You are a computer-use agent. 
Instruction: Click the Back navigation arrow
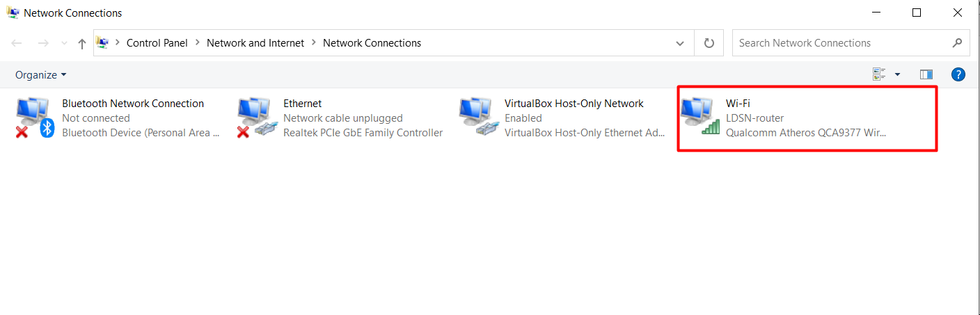click(x=17, y=43)
